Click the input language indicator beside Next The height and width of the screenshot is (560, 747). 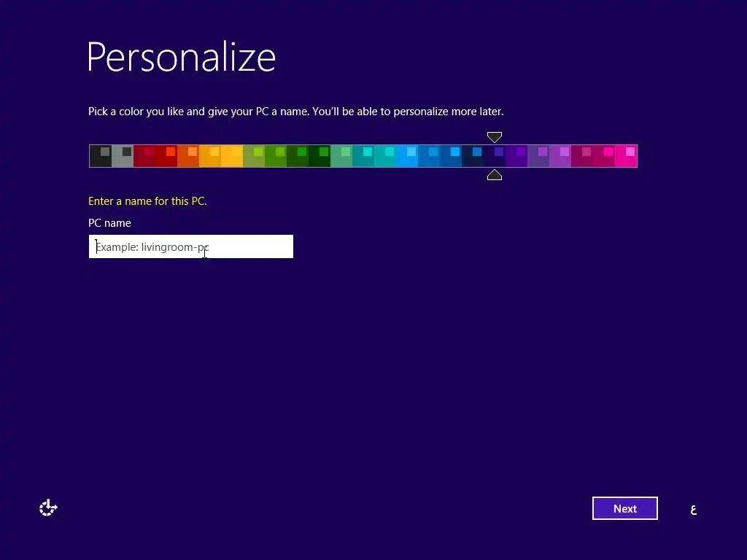694,510
